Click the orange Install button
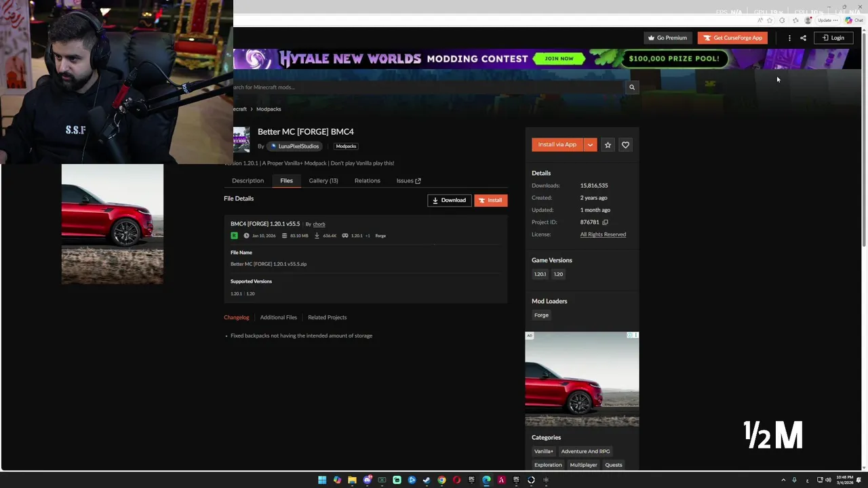Viewport: 868px width, 488px height. tap(490, 200)
